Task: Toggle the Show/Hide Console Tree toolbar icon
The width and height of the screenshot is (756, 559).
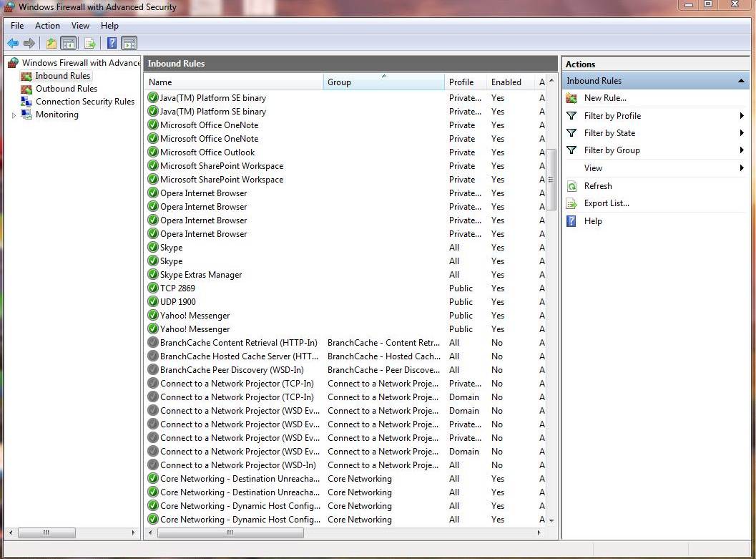Action: [69, 44]
